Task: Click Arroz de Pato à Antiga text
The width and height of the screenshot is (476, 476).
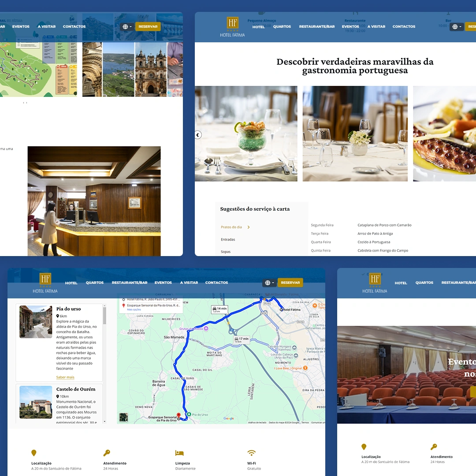Action: [375, 234]
